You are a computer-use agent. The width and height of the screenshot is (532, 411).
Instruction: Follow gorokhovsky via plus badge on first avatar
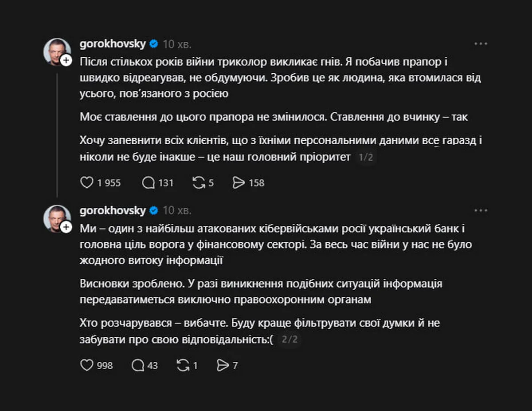(66, 60)
